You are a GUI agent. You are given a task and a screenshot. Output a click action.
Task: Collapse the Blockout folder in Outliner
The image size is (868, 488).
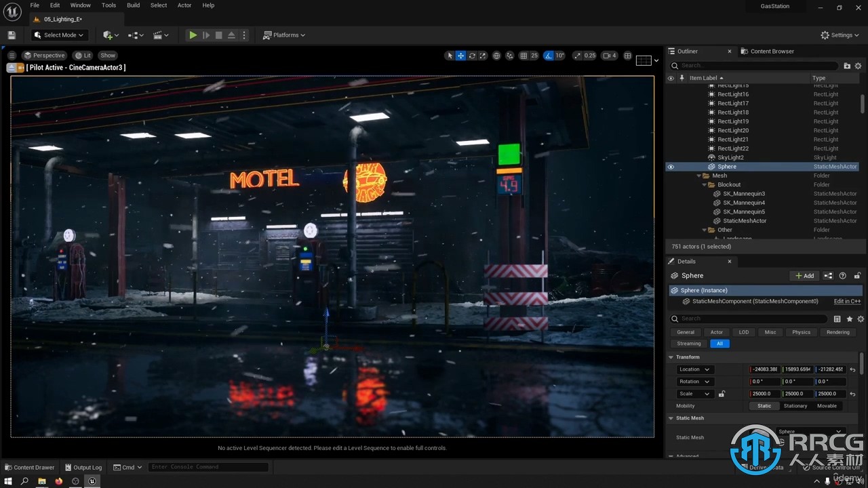704,184
